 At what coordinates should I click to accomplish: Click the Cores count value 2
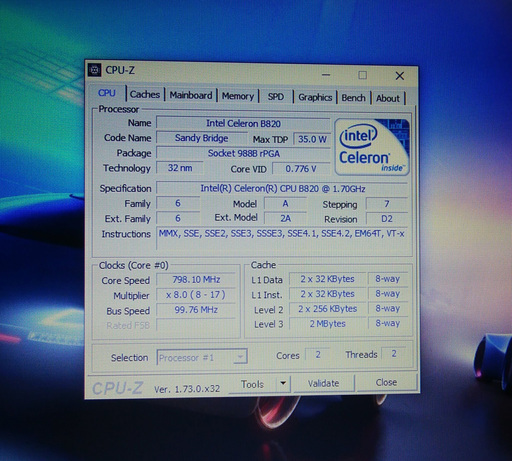(318, 354)
